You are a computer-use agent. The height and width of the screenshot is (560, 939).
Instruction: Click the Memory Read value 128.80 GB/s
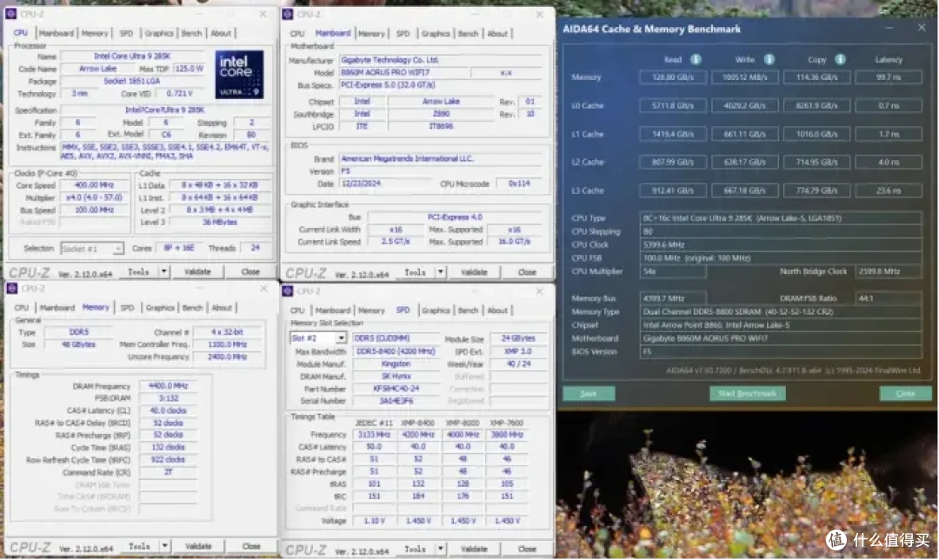point(672,77)
